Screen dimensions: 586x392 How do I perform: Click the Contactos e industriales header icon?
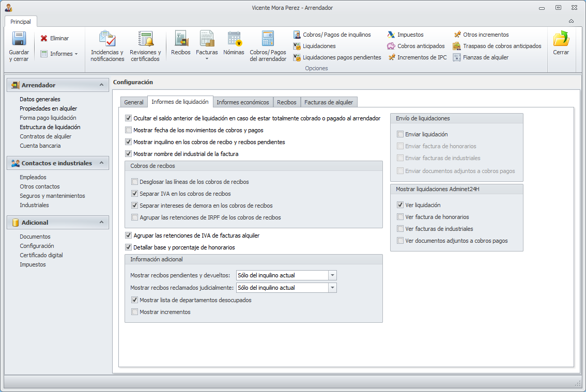click(x=16, y=163)
